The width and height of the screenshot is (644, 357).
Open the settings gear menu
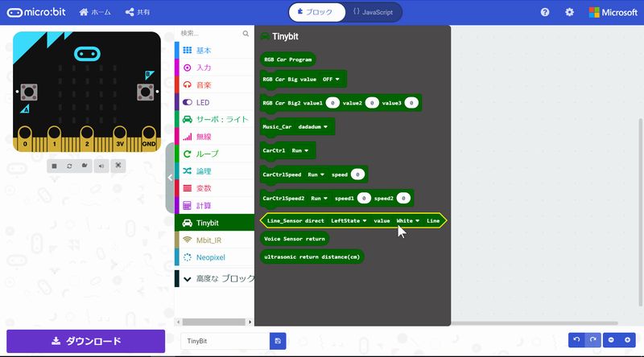(569, 12)
